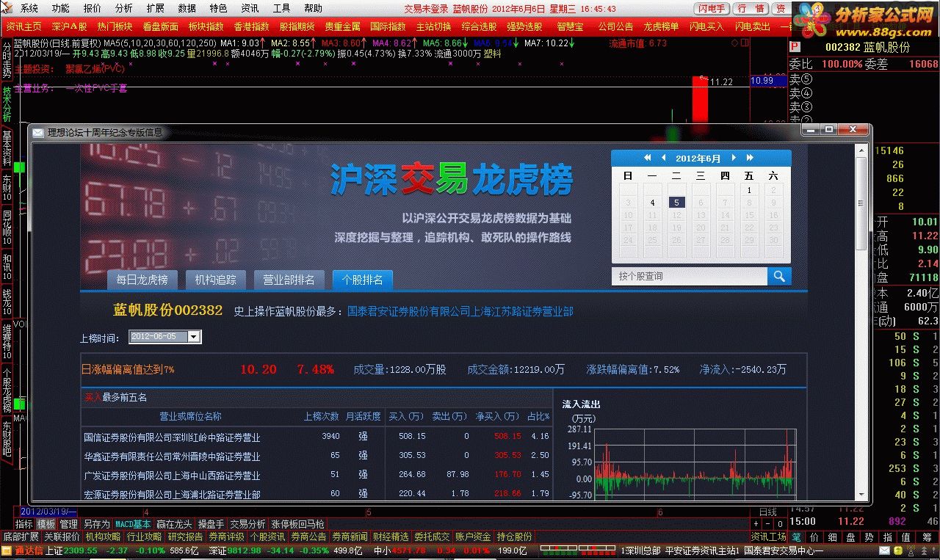This screenshot has width=940, height=560.
Task: Click 上榜次数 column header
Action: (x=322, y=416)
